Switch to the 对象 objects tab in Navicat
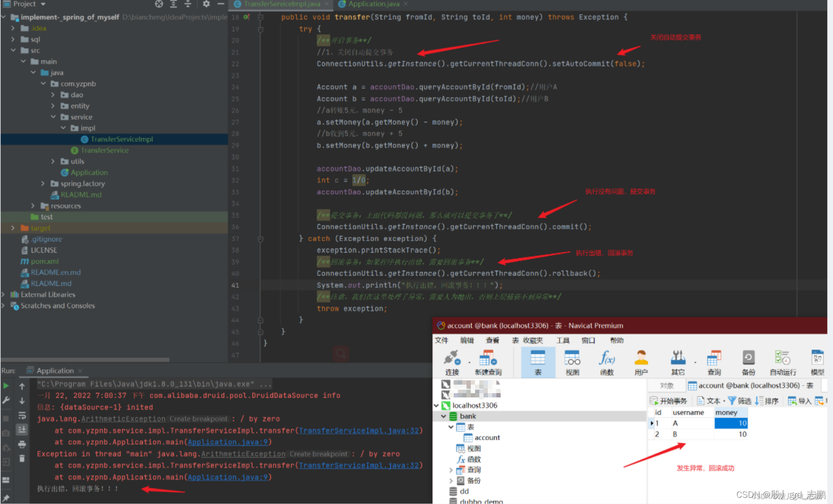This screenshot has width=833, height=504. tap(667, 386)
